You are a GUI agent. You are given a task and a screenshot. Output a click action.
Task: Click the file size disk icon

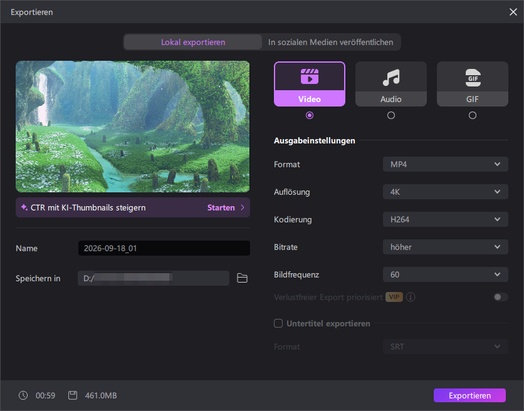[73, 395]
